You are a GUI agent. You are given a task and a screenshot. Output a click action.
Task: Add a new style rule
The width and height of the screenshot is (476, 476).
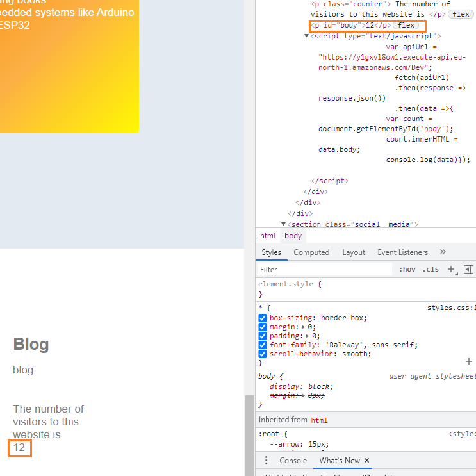[451, 269]
